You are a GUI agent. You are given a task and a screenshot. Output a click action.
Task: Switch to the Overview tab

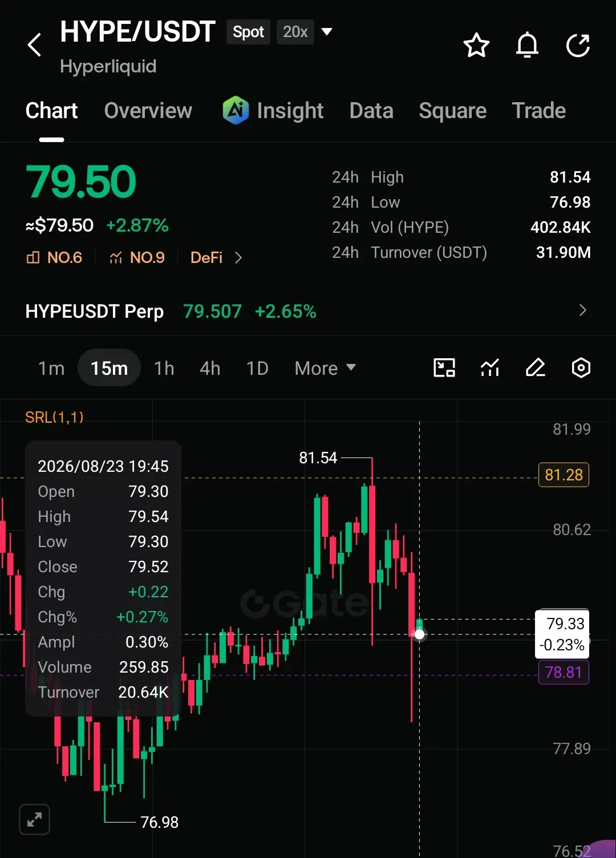(148, 111)
